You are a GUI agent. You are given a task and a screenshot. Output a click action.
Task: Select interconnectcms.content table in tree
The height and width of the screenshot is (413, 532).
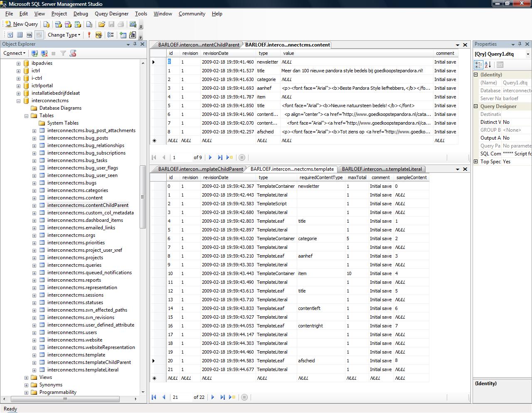point(75,198)
